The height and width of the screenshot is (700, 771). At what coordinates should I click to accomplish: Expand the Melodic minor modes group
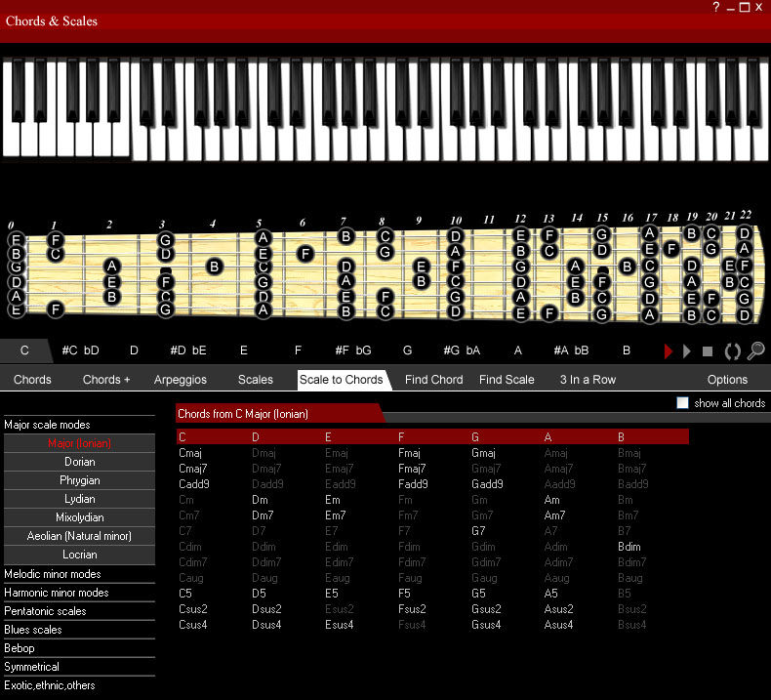click(x=79, y=574)
